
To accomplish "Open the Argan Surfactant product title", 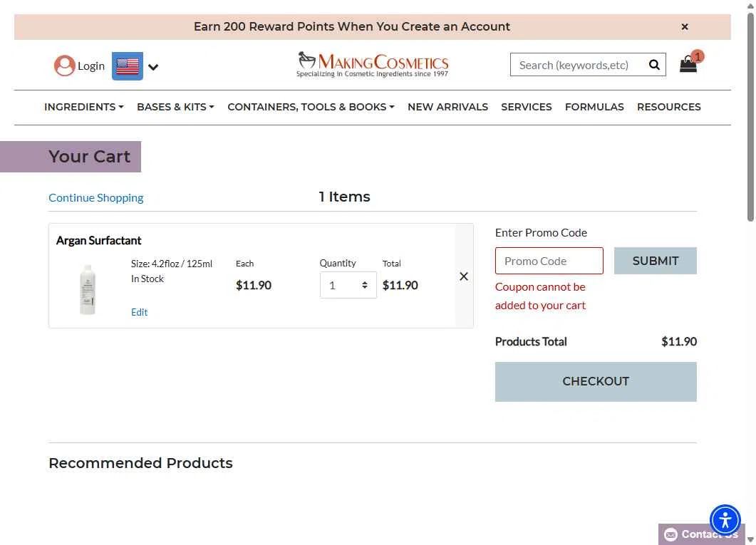I will [x=98, y=241].
